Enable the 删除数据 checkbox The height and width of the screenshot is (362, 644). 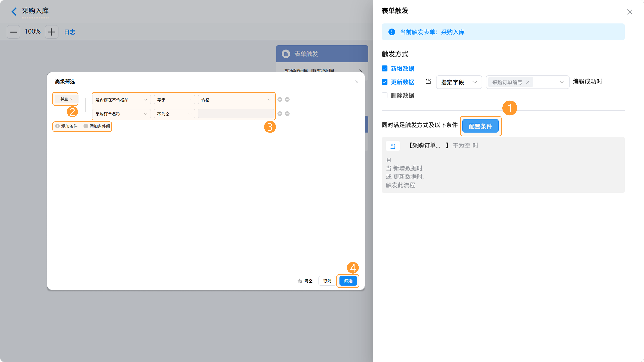click(385, 95)
